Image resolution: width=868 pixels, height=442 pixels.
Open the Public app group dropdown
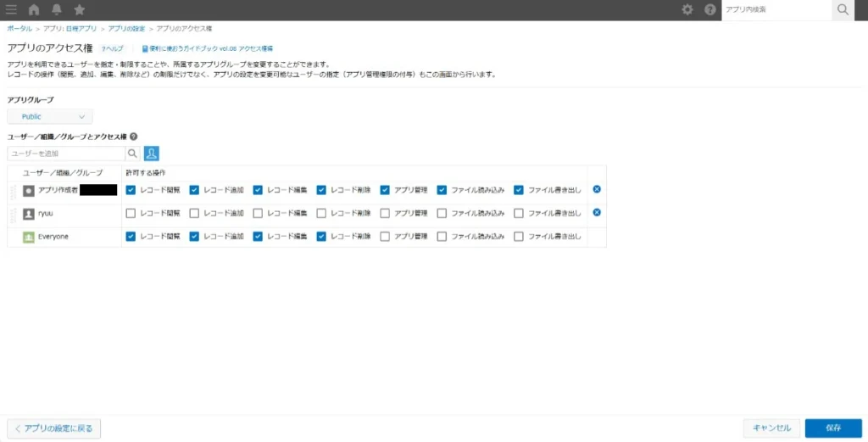[x=50, y=117]
